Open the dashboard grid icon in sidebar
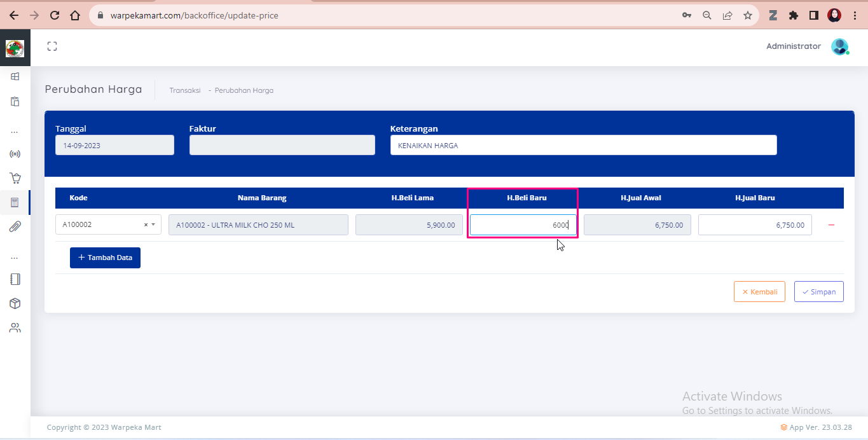 (15, 76)
